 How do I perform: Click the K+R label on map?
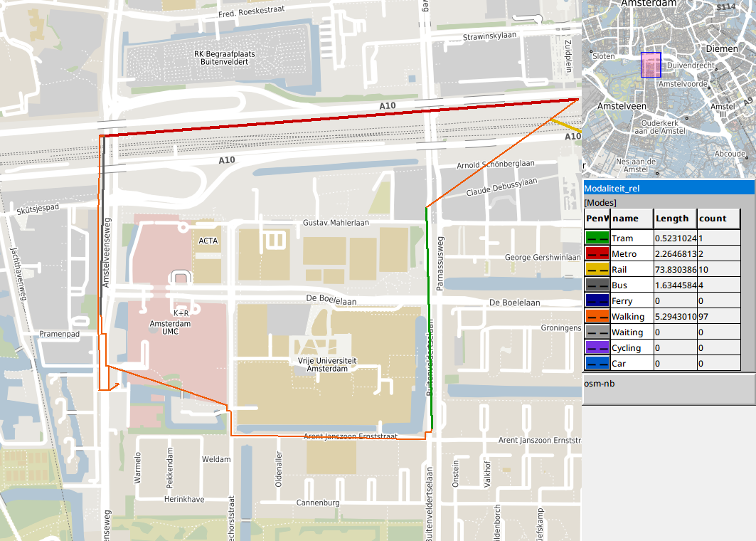181,312
